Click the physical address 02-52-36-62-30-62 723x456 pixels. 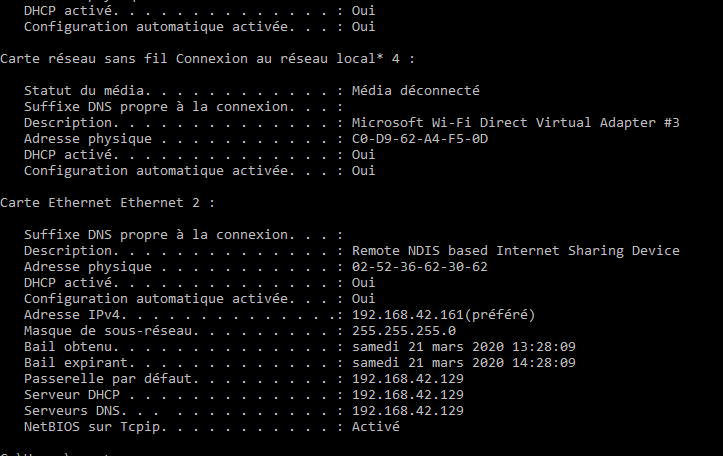coord(420,267)
